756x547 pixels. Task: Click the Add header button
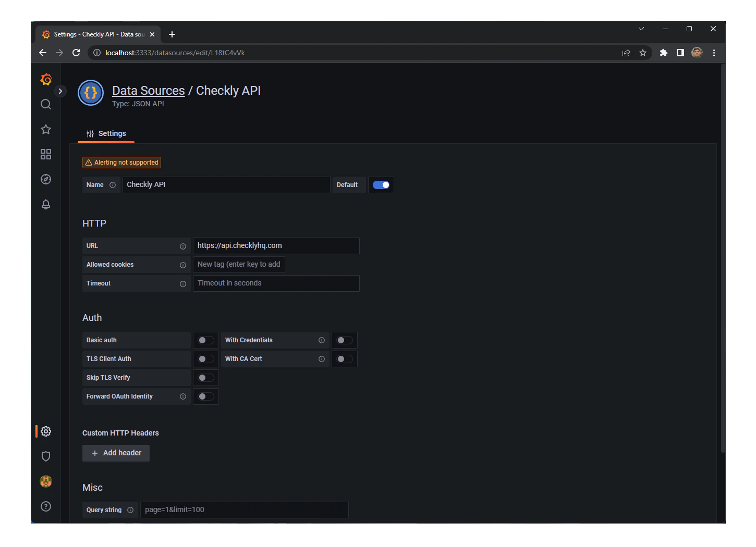[116, 453]
